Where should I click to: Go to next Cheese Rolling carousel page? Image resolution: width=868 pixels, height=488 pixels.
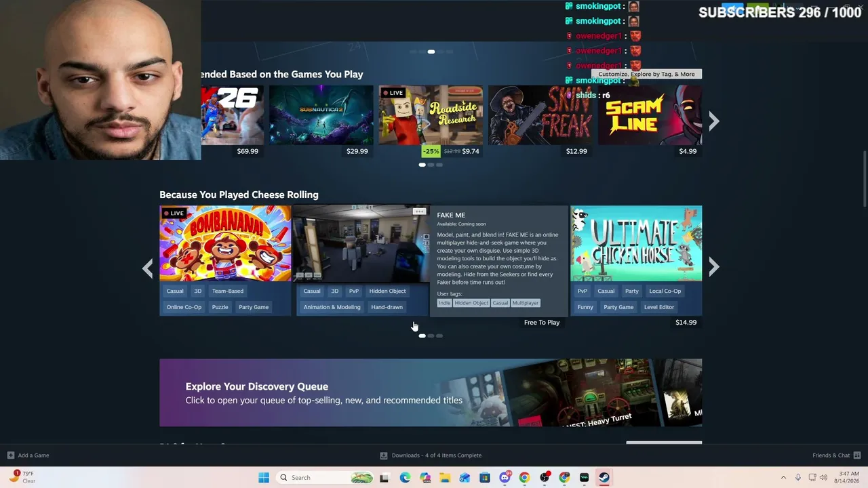[x=713, y=268]
